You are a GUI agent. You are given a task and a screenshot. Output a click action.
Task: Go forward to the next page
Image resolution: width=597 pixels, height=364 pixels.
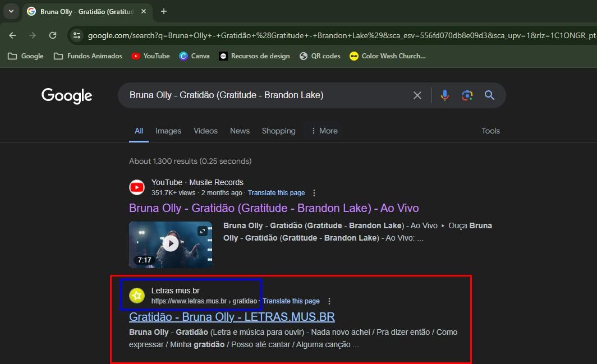pos(33,35)
